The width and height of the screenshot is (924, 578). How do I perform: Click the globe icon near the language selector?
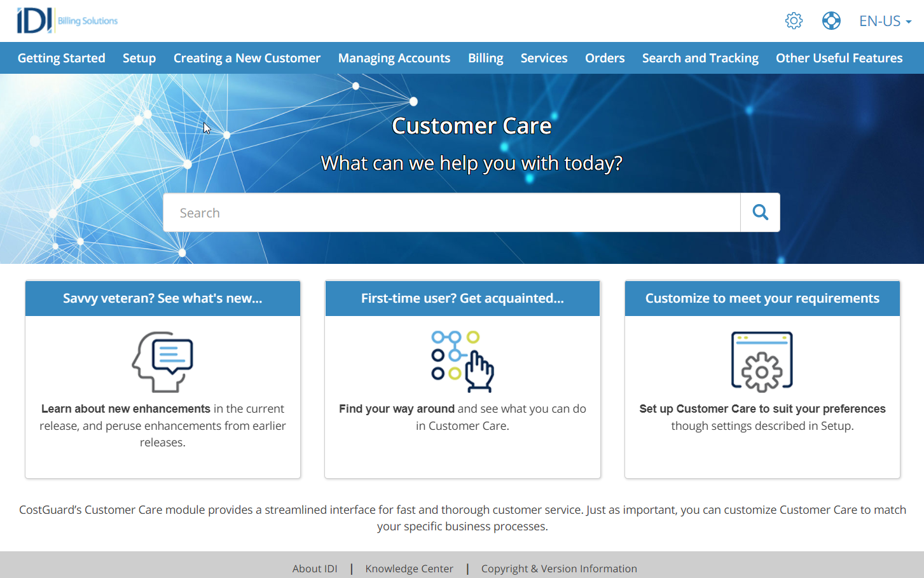click(x=831, y=20)
